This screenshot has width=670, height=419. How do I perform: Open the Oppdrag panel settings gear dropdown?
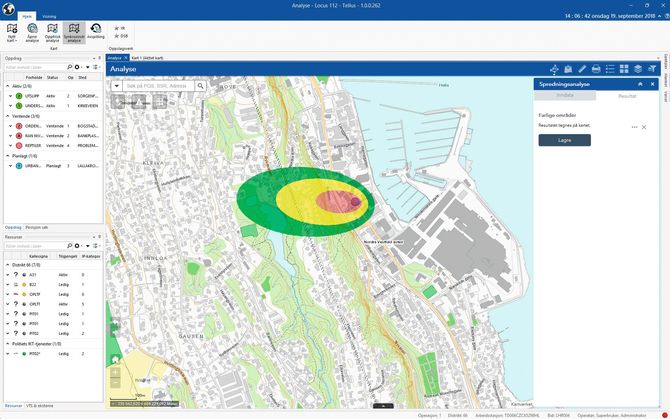(x=78, y=67)
